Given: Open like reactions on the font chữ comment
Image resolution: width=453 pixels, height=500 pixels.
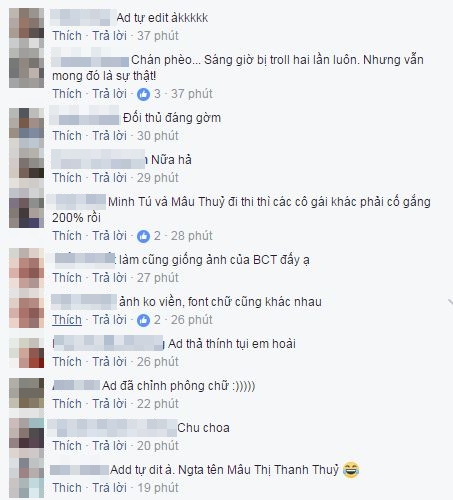Looking at the screenshot, I should tap(144, 320).
